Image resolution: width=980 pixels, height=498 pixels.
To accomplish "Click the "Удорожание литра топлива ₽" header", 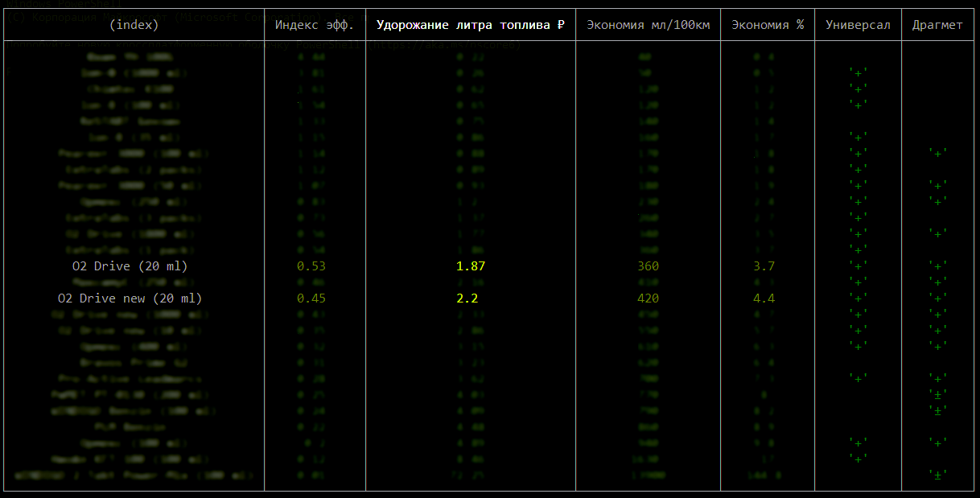I will [471, 25].
